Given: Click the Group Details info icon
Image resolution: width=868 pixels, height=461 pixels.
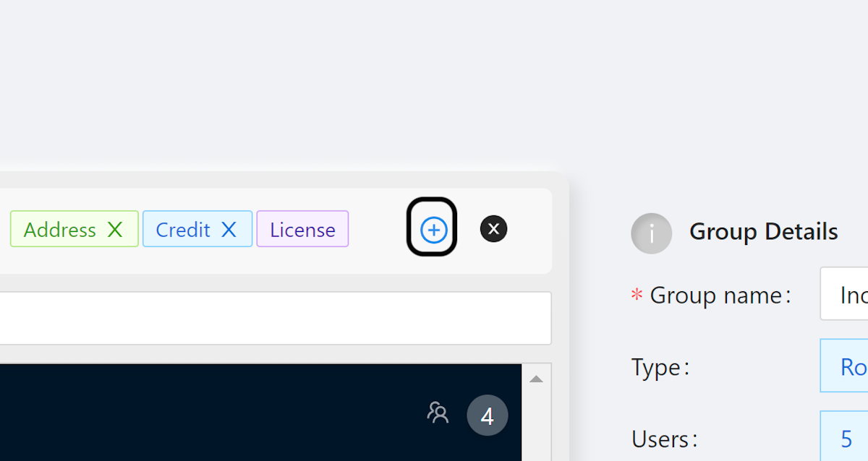Looking at the screenshot, I should [x=651, y=233].
